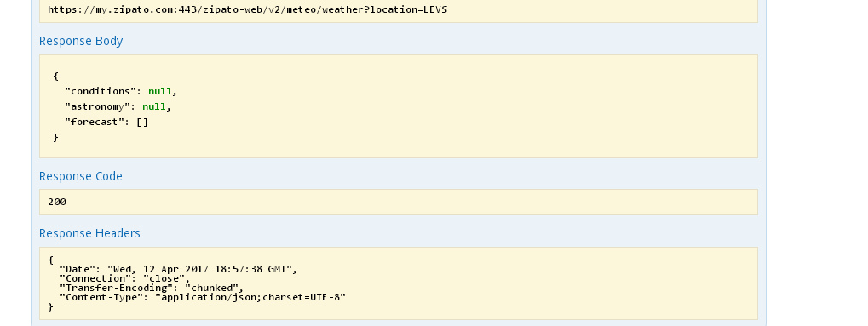Click the "Transfer-Encoding": "chunked" header line

[x=151, y=289]
